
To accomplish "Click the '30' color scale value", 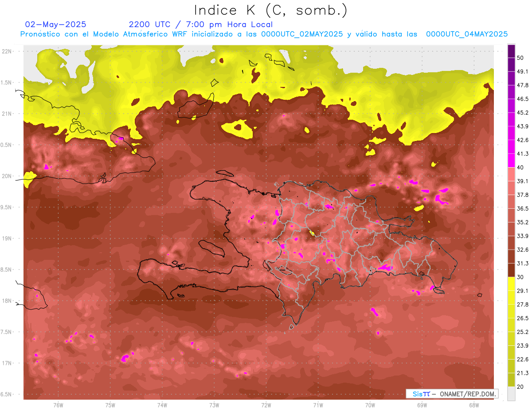I will point(521,277).
